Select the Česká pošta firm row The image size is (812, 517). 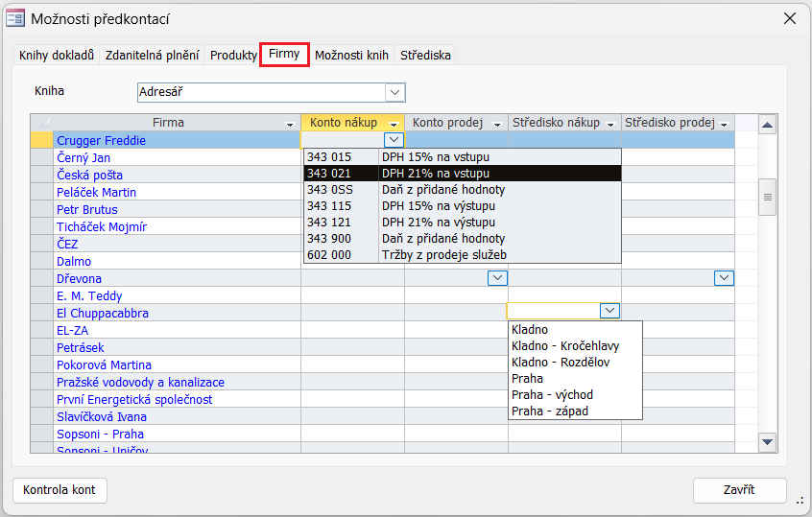pos(89,176)
